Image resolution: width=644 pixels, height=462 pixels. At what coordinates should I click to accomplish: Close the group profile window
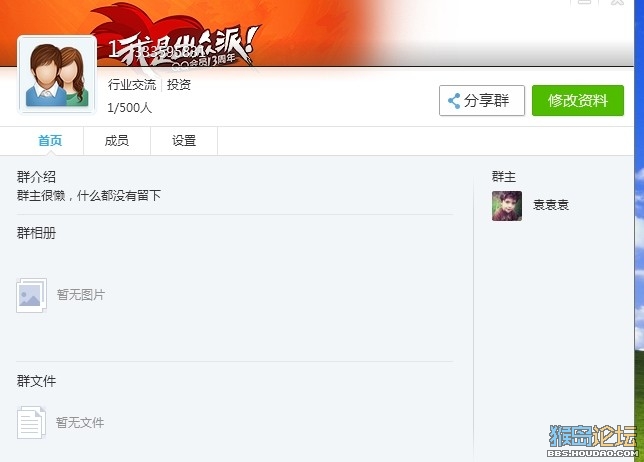tap(617, 2)
